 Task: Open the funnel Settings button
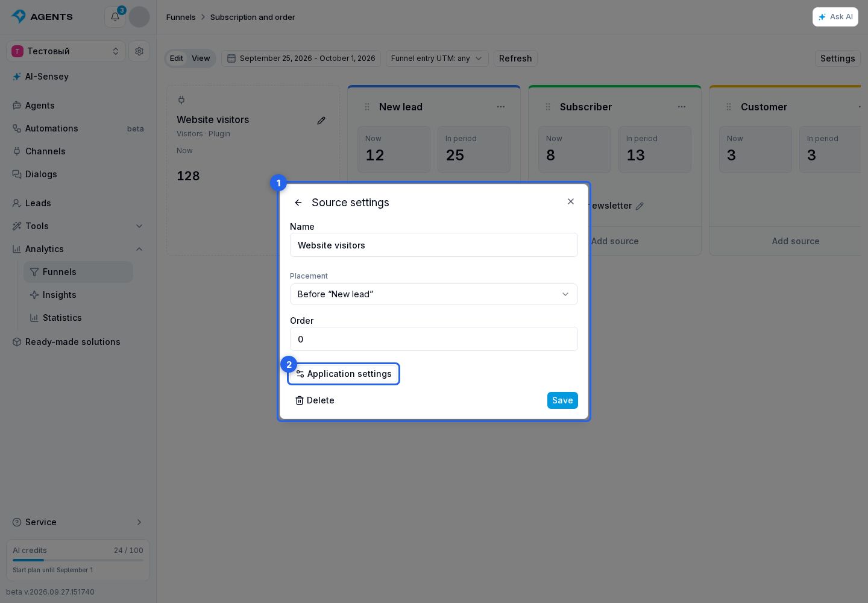tap(837, 58)
